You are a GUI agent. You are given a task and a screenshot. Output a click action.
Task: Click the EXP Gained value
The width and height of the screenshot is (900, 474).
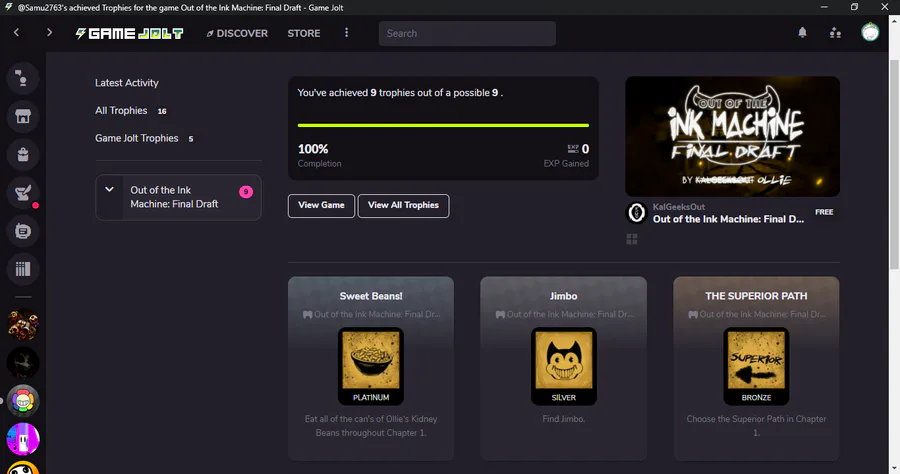point(585,149)
